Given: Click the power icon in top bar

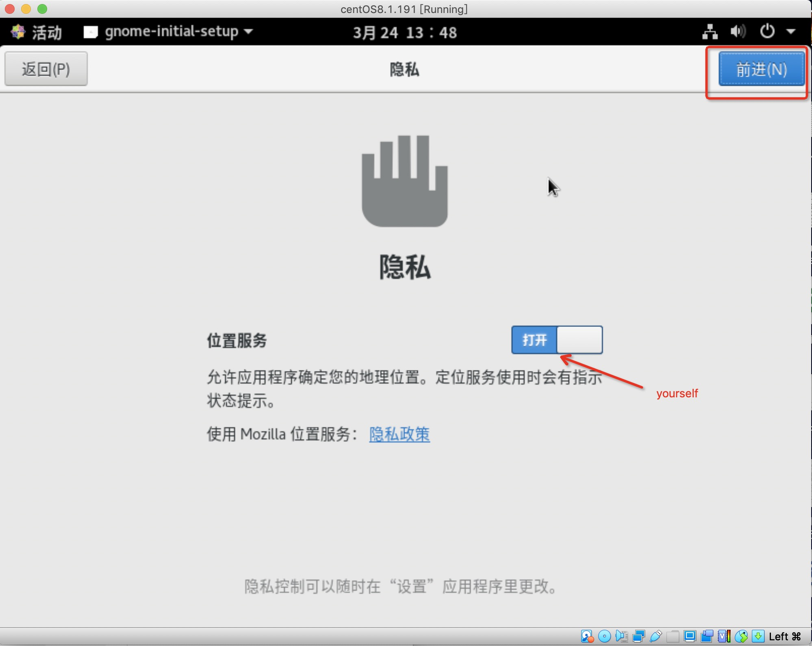Looking at the screenshot, I should point(768,32).
